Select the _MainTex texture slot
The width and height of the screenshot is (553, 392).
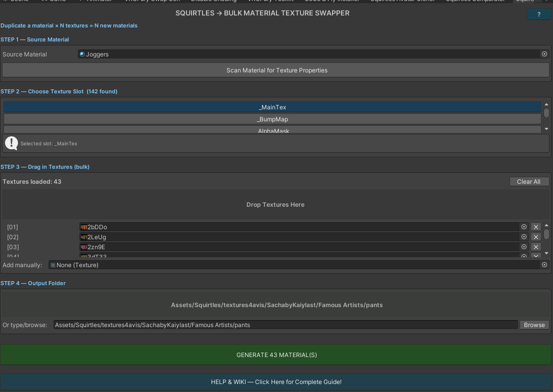point(272,107)
